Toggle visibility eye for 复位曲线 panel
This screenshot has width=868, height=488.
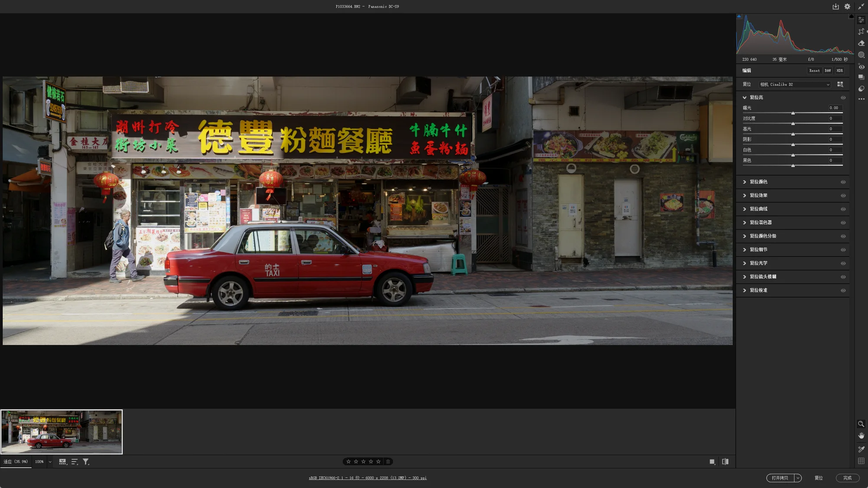click(843, 209)
